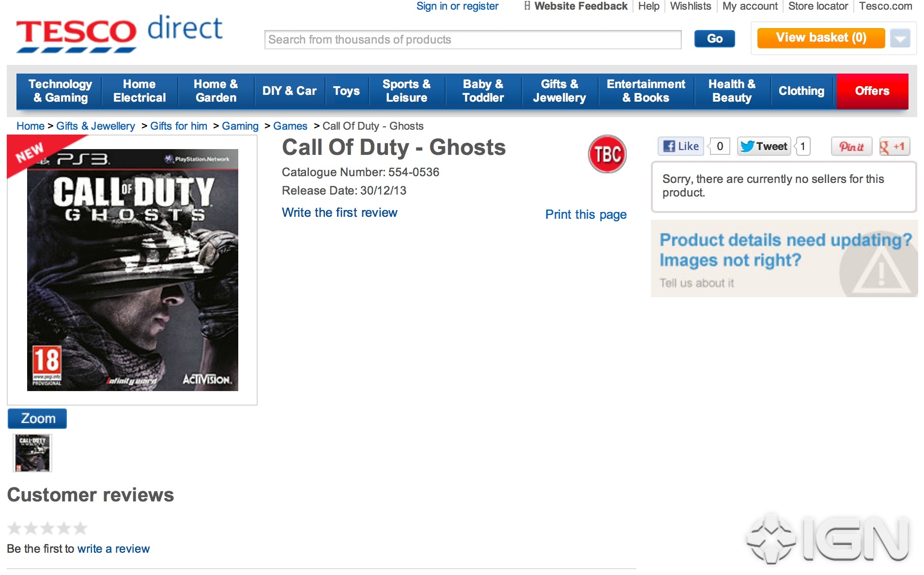Viewport: 924px width, 575px height.
Task: Expand the basket dropdown arrow
Action: coord(900,38)
